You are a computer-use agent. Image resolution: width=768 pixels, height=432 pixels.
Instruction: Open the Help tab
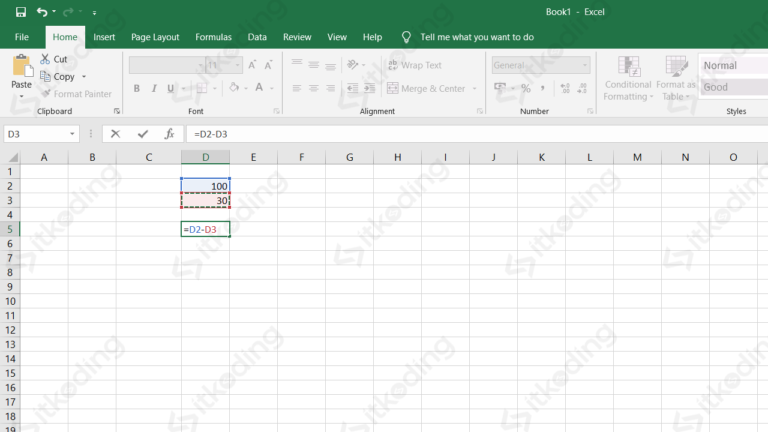click(372, 37)
